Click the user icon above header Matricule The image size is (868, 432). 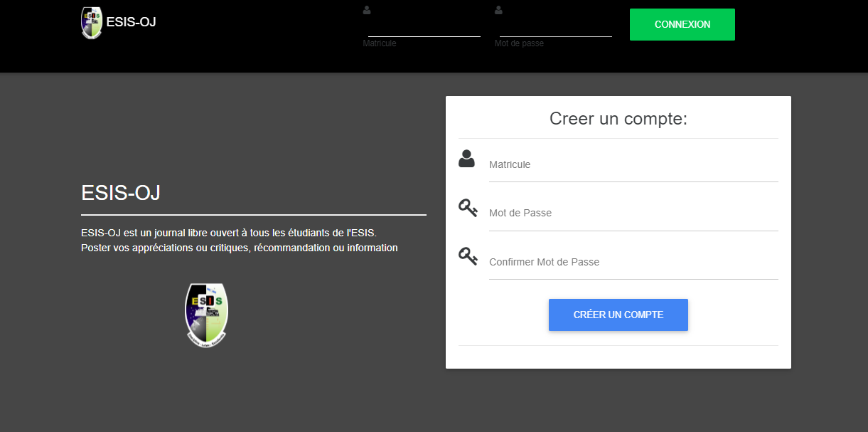pos(367,10)
